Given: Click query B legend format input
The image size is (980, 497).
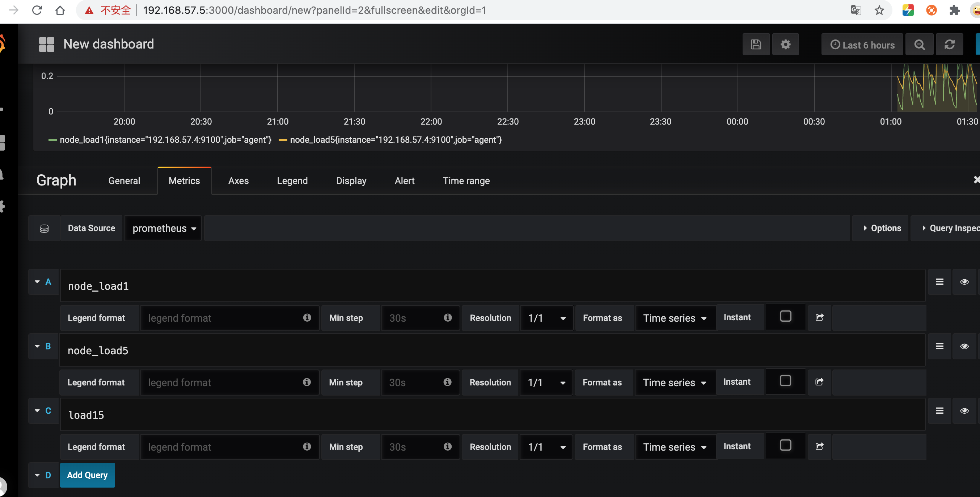Looking at the screenshot, I should [x=229, y=383].
